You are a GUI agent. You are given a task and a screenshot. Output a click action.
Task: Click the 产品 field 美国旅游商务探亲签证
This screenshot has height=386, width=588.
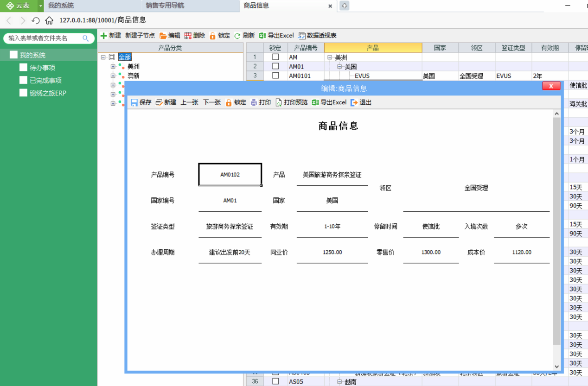pyautogui.click(x=332, y=175)
